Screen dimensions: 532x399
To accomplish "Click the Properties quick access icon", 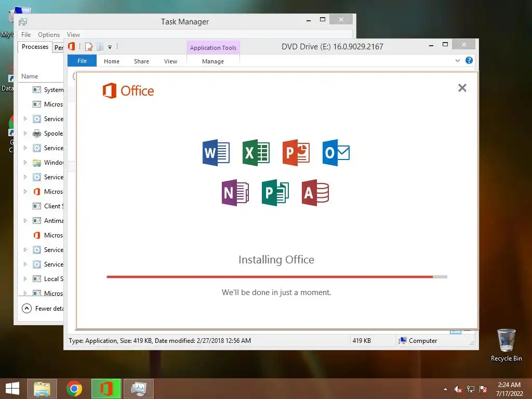I will (x=89, y=47).
